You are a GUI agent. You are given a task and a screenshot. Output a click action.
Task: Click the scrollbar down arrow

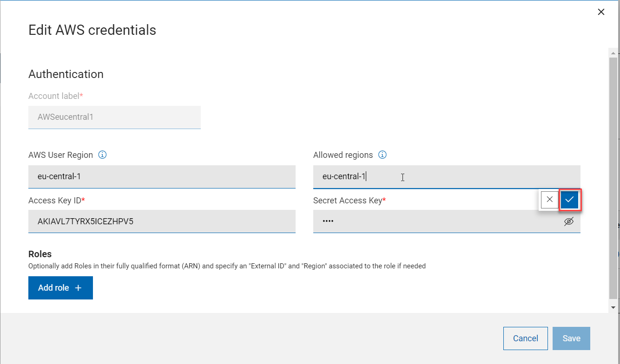pyautogui.click(x=613, y=307)
